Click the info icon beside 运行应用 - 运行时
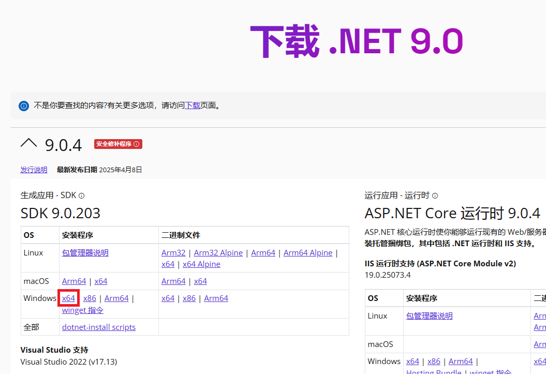 (x=435, y=196)
